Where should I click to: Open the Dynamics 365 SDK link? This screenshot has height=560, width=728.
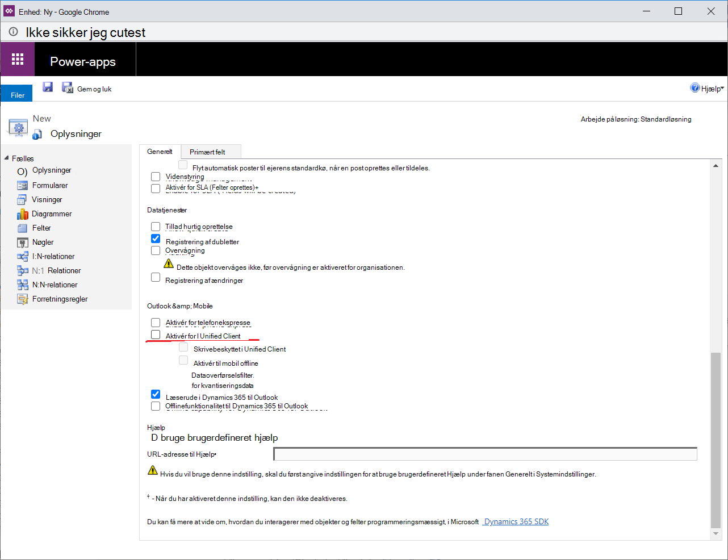click(x=516, y=521)
